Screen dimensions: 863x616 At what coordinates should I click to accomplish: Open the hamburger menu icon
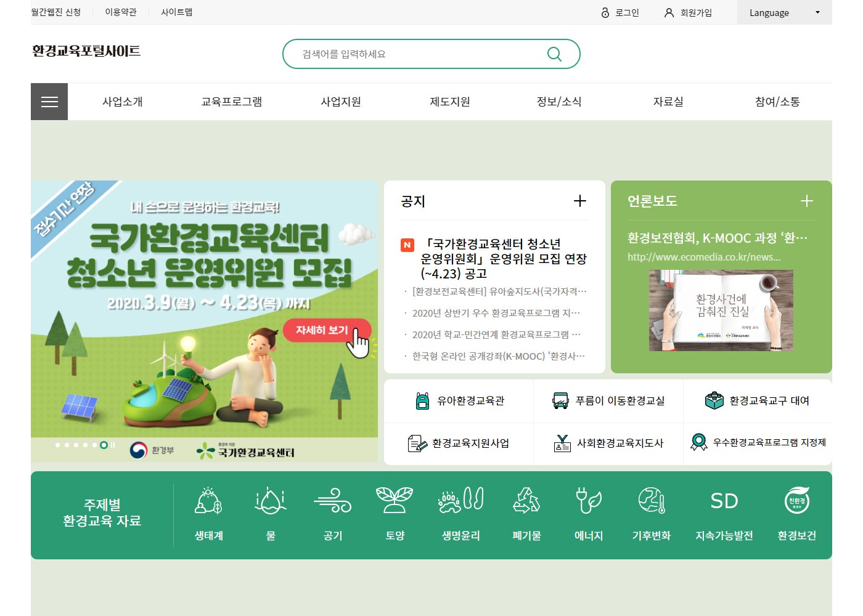click(x=49, y=102)
